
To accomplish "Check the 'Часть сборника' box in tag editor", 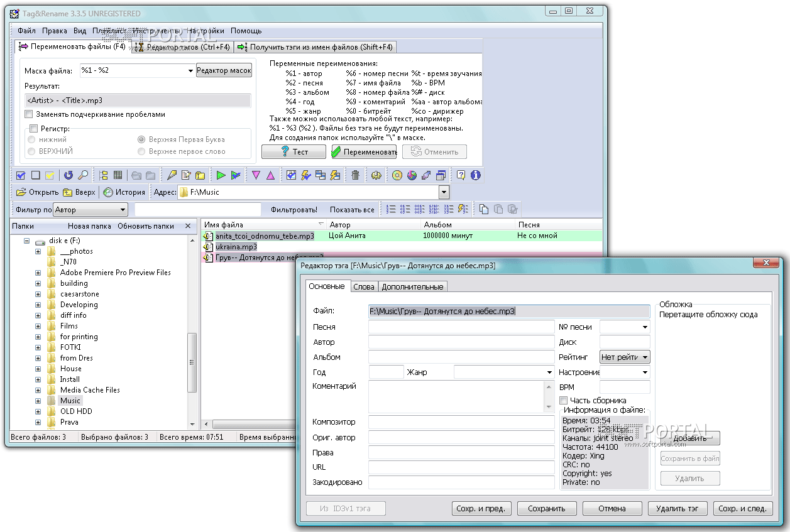I will (564, 400).
